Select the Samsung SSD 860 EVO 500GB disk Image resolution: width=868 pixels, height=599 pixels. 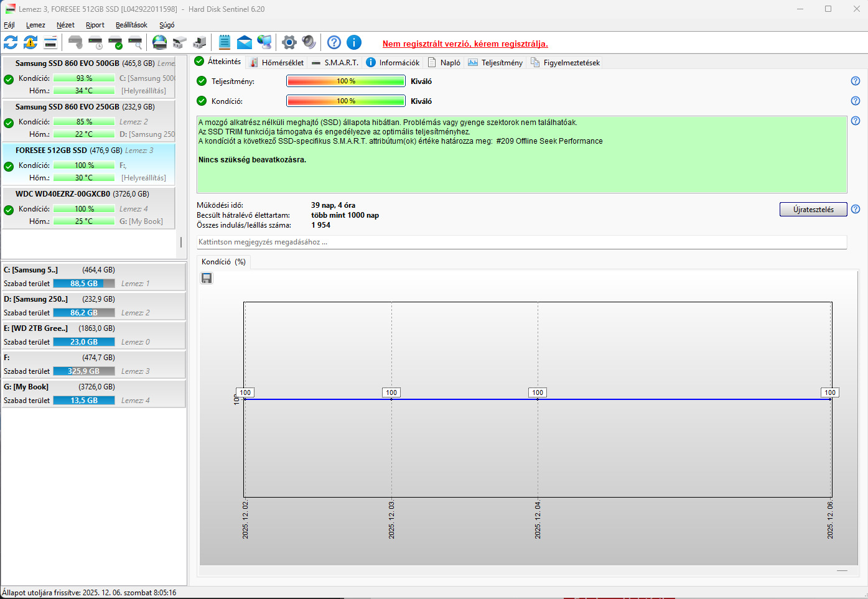(89, 77)
